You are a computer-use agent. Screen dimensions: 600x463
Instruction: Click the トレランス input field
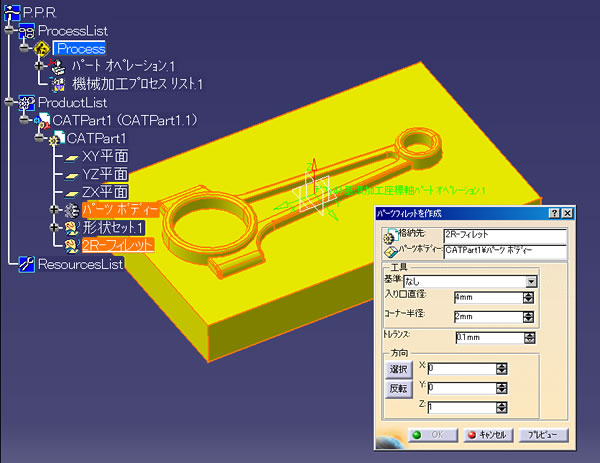[487, 337]
